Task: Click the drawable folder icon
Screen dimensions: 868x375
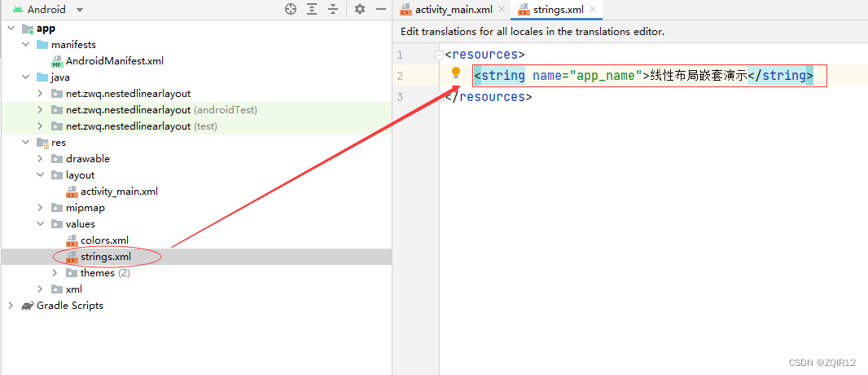Action: (x=57, y=159)
